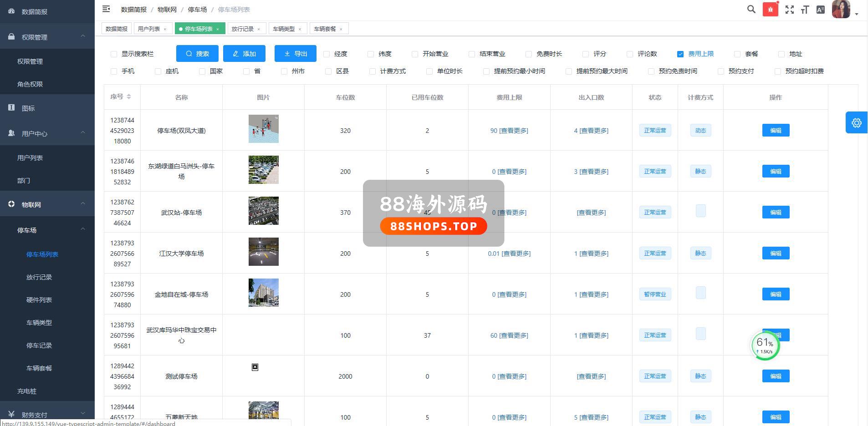Click the red bug error log icon
Screen dimensions: 868x426
(770, 10)
